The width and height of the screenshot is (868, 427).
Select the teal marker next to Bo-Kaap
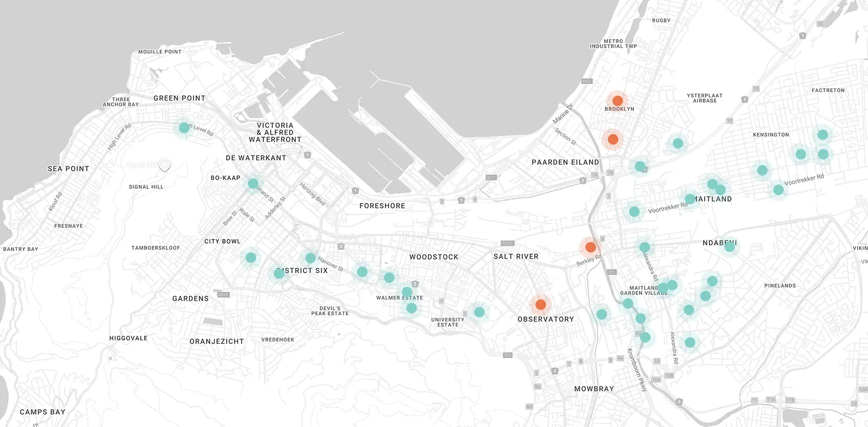click(253, 184)
